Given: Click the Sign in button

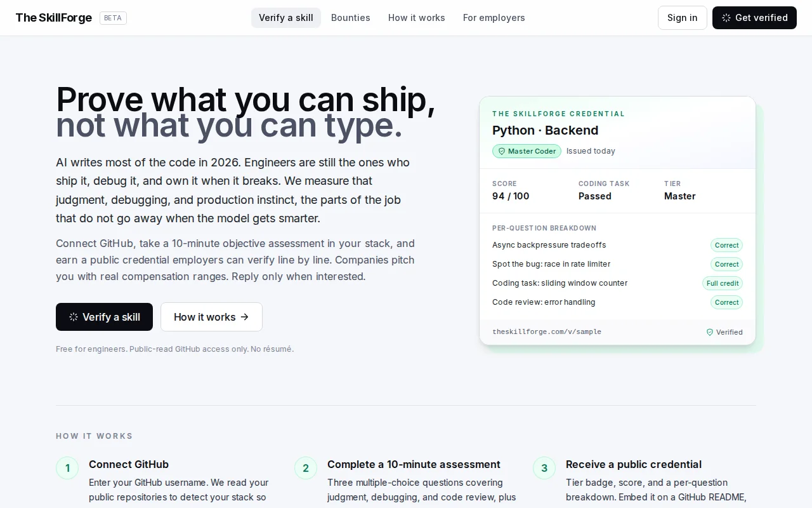Looking at the screenshot, I should coord(683,18).
